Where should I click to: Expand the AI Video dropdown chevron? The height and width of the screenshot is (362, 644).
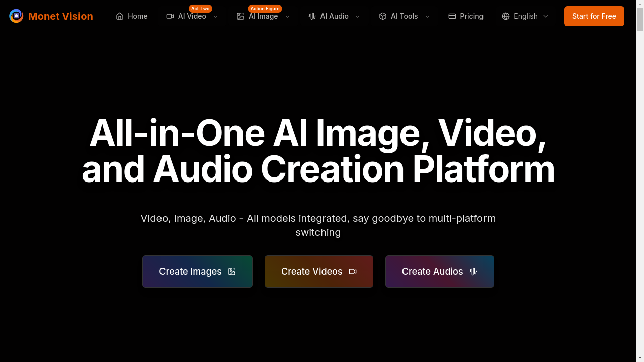(x=215, y=16)
